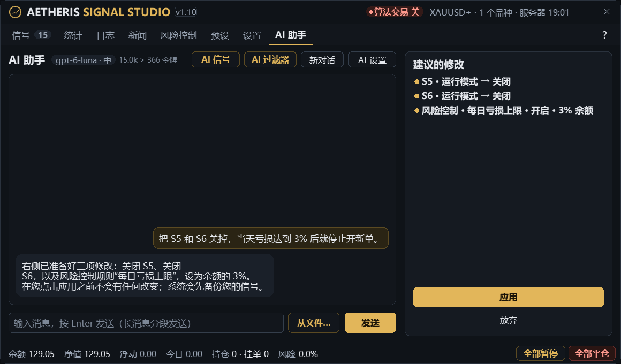Start a 新对话
The width and height of the screenshot is (621, 364).
click(322, 60)
